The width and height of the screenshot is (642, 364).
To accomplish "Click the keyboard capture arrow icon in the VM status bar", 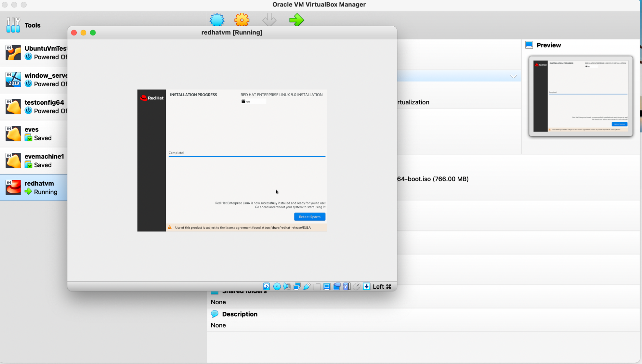I will point(366,286).
